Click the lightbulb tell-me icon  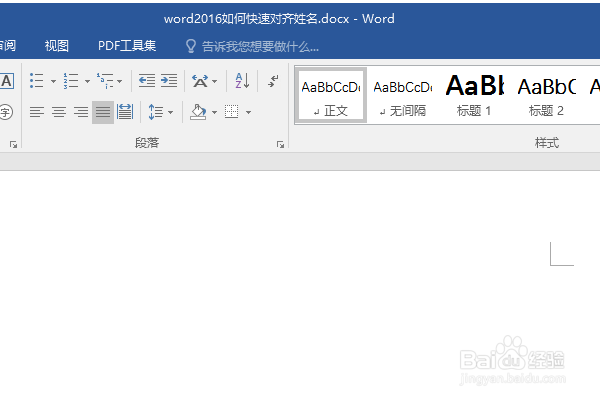click(x=191, y=46)
